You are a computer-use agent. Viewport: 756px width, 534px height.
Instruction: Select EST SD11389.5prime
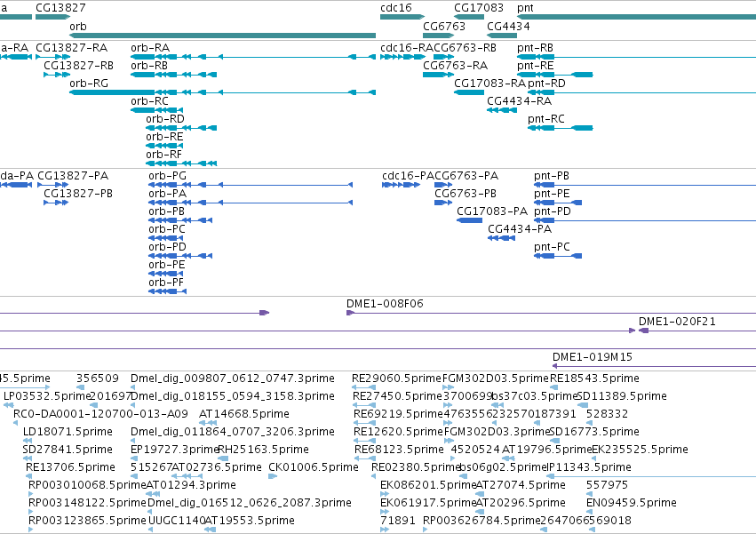622,396
